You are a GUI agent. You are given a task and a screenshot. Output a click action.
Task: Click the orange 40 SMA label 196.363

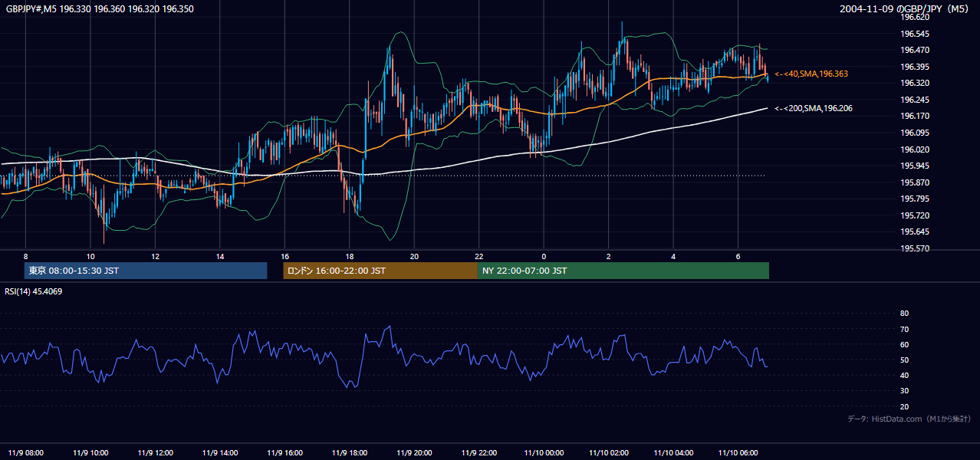[x=811, y=74]
